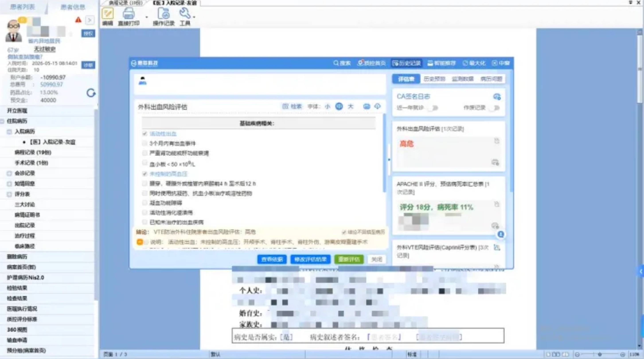This screenshot has height=359, width=644.
Task: Click the 修改评估结果 button
Action: [310, 259]
